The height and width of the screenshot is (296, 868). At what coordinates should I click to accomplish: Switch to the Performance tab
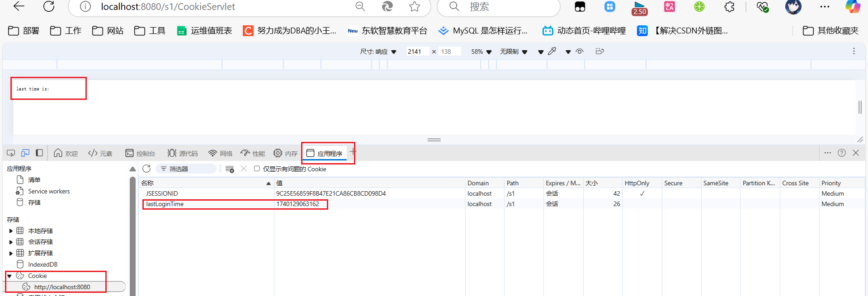point(253,153)
